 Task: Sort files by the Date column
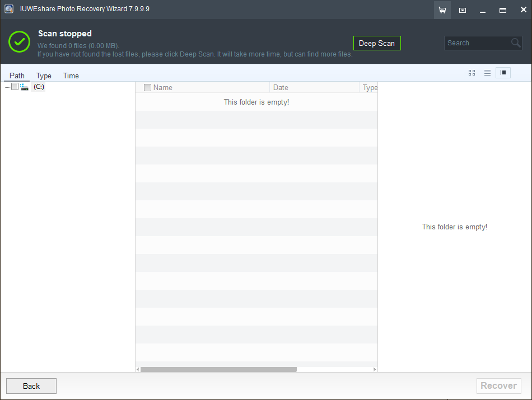[280, 87]
